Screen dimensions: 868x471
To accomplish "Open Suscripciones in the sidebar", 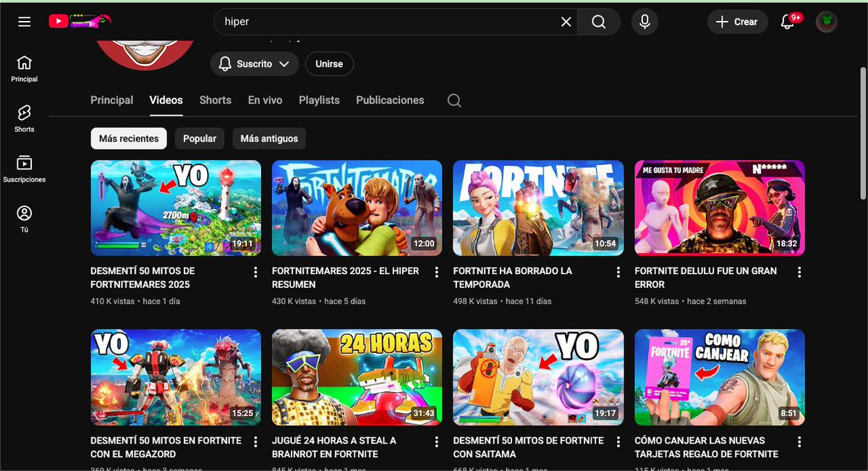I will coord(25,169).
